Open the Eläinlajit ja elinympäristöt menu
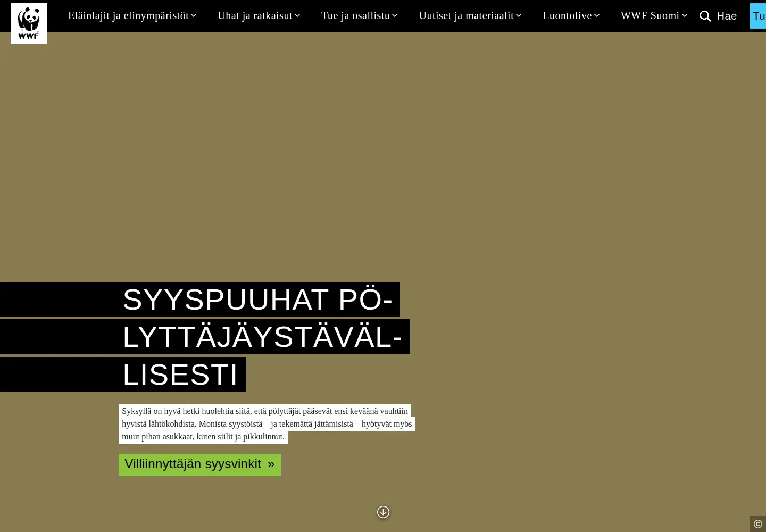Viewport: 766px width, 532px height. 128,16
